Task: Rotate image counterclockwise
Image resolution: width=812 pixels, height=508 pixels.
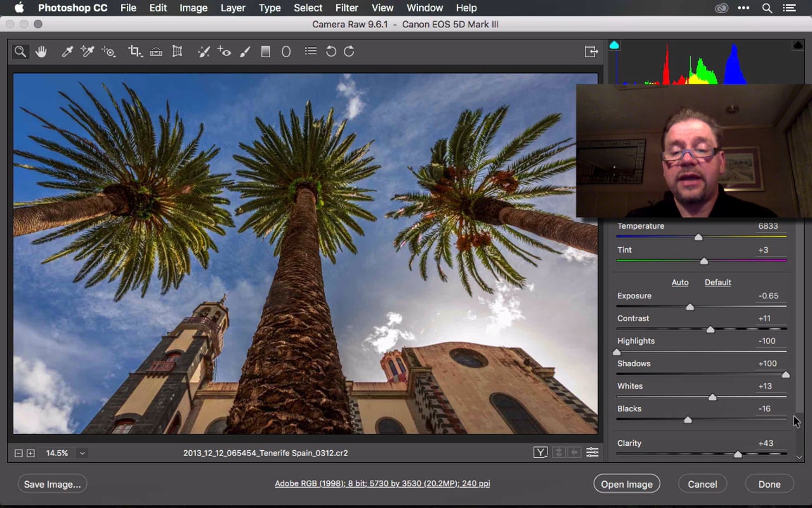Action: (331, 51)
